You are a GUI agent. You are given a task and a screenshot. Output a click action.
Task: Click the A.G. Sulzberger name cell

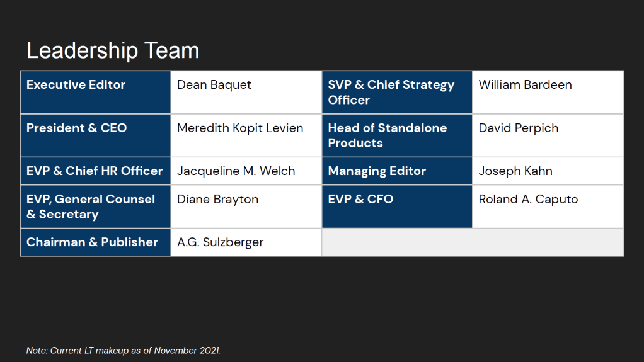coord(246,242)
